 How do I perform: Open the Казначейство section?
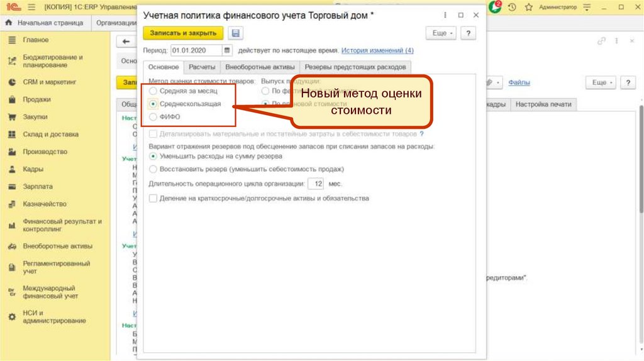[x=45, y=204]
